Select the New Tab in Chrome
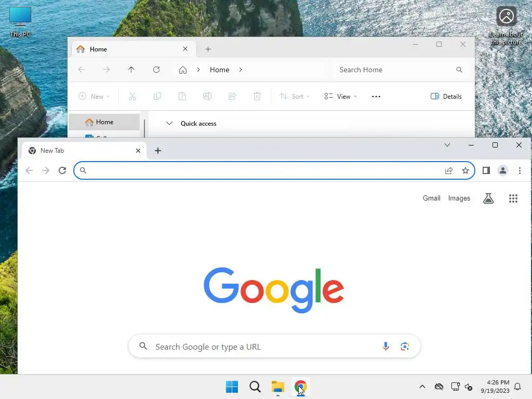 pos(84,151)
